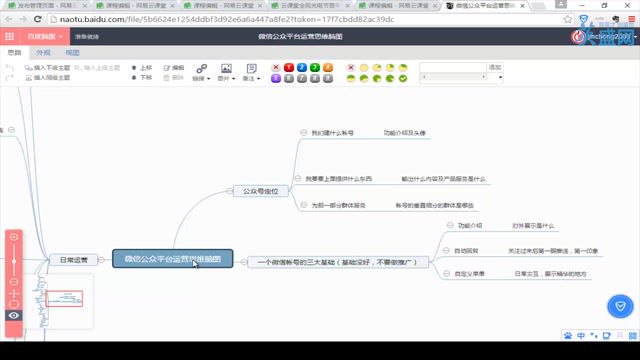Collapse the 我们建什么帐号 branch
The width and height of the screenshot is (640, 360).
pyautogui.click(x=303, y=133)
